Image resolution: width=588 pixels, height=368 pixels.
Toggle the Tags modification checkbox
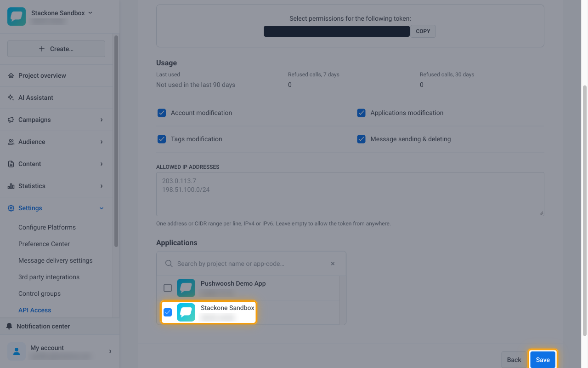162,139
